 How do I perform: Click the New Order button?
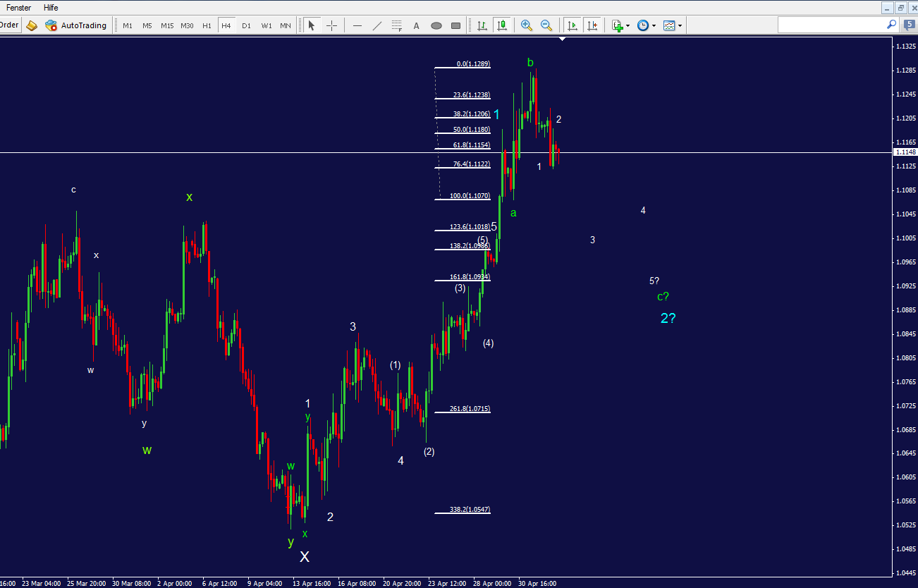(10, 25)
